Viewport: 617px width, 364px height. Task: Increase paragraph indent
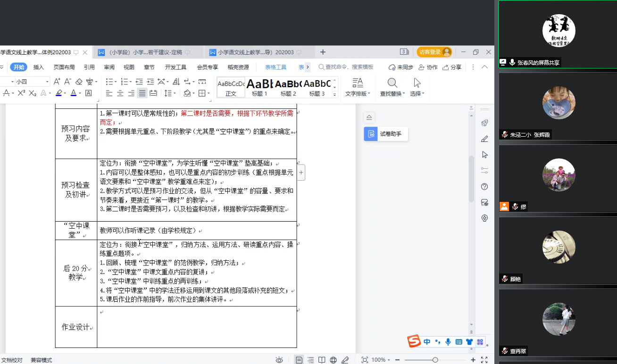coord(150,82)
